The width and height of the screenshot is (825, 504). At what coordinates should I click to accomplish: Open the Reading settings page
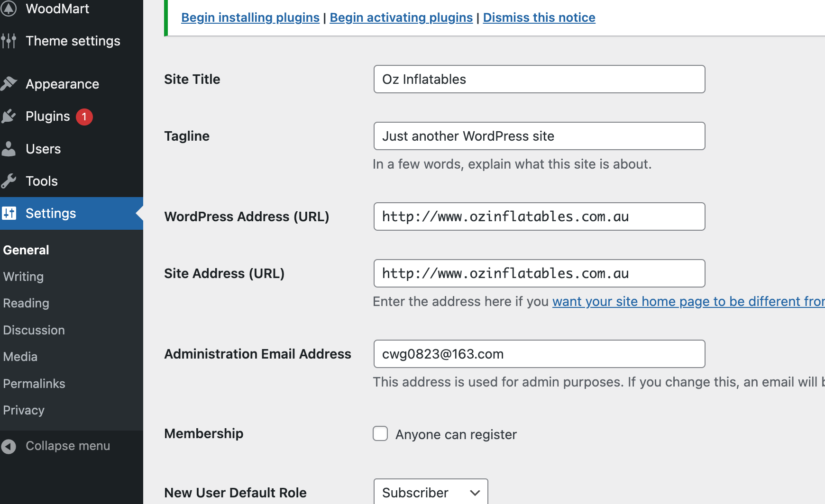point(26,303)
